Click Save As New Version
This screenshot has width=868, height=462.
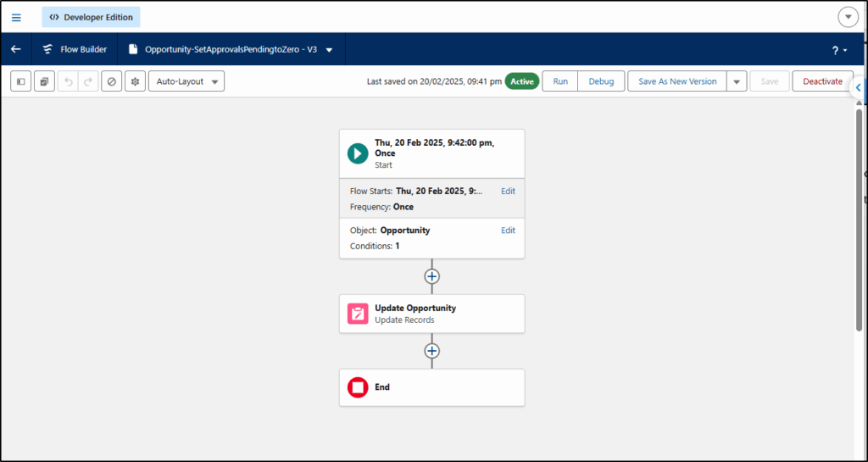click(x=676, y=81)
